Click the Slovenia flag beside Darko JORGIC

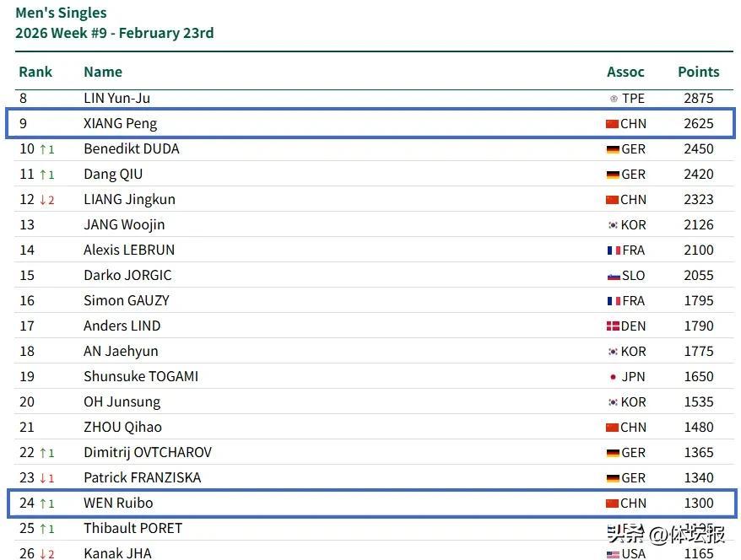[x=614, y=276]
